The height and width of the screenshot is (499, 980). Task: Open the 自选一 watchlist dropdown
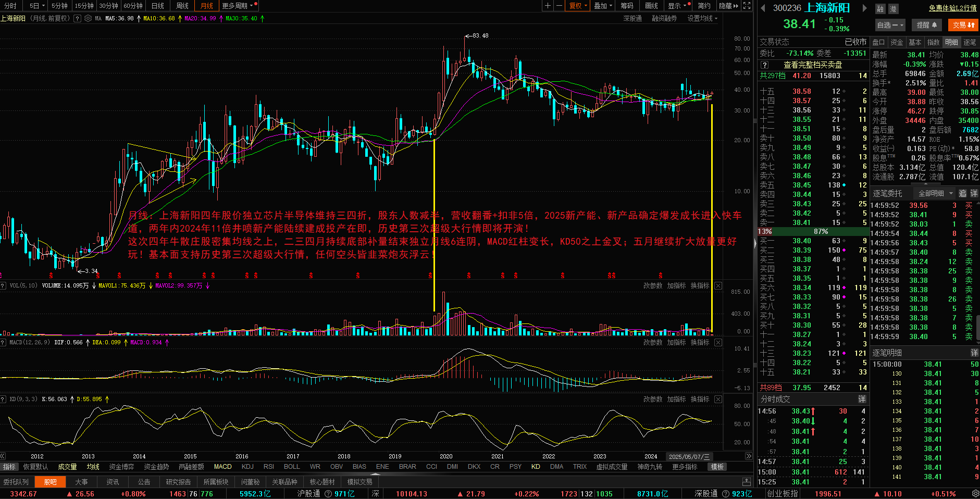pos(890,25)
